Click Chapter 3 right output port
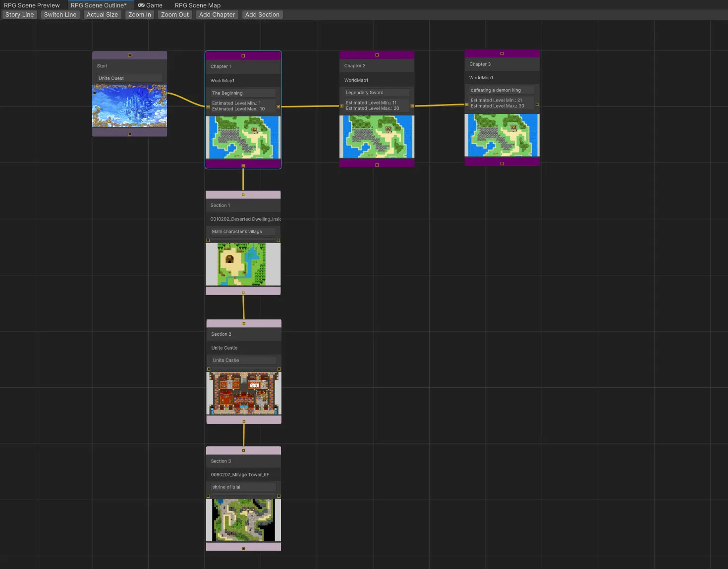 [x=537, y=104]
